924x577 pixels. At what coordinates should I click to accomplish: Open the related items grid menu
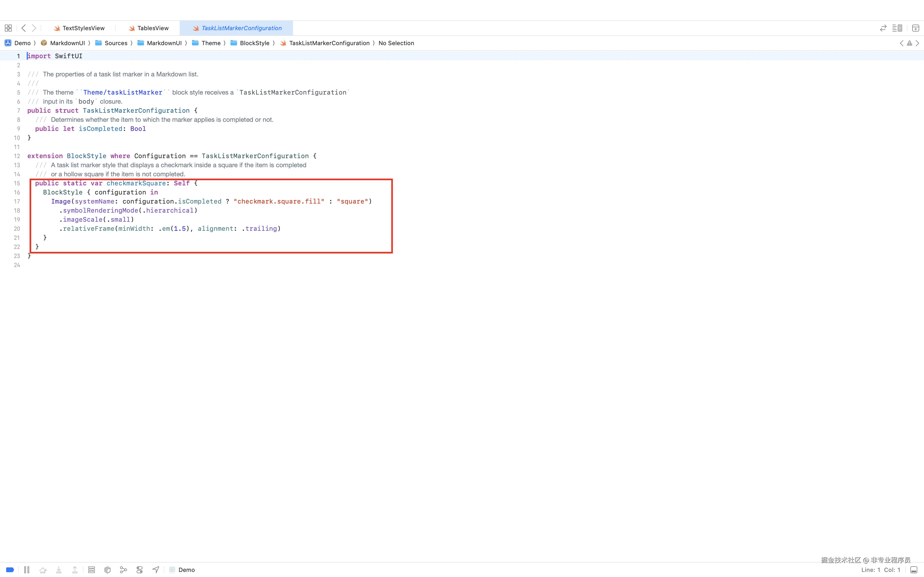[8, 28]
